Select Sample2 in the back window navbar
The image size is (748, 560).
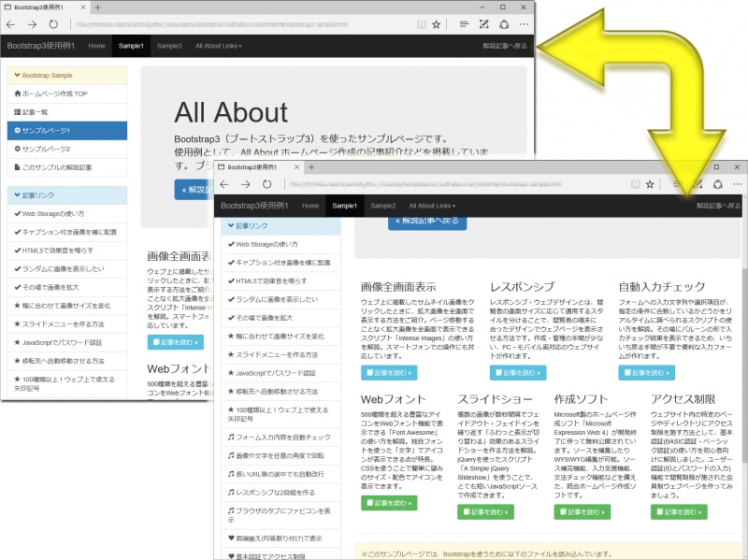coord(169,46)
